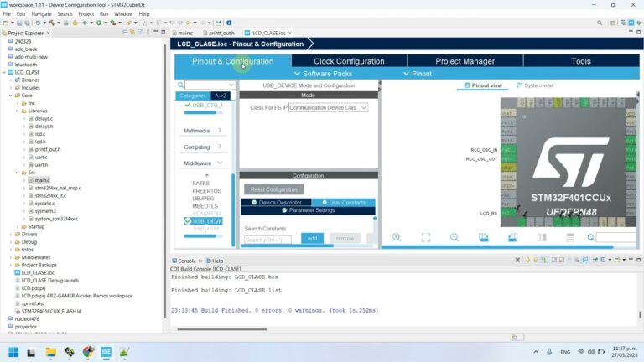Image resolution: width=644 pixels, height=362 pixels.
Task: Click the remove constant button
Action: click(x=345, y=238)
